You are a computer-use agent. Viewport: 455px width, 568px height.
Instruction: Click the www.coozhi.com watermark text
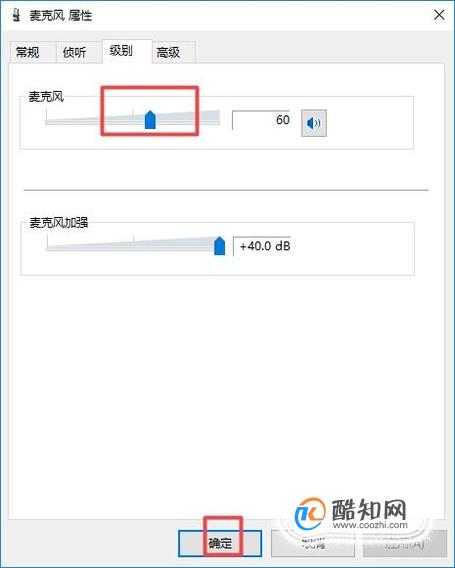(370, 525)
